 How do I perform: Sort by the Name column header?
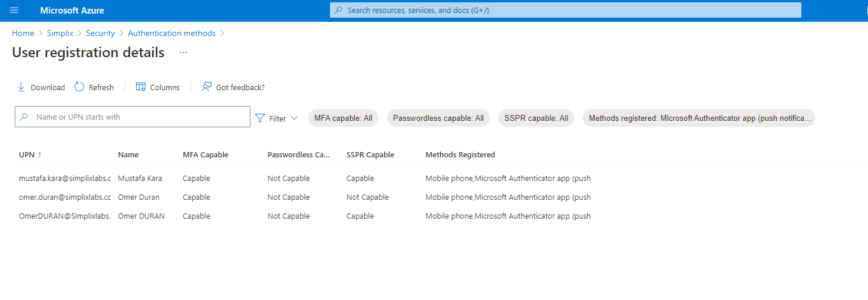click(128, 155)
